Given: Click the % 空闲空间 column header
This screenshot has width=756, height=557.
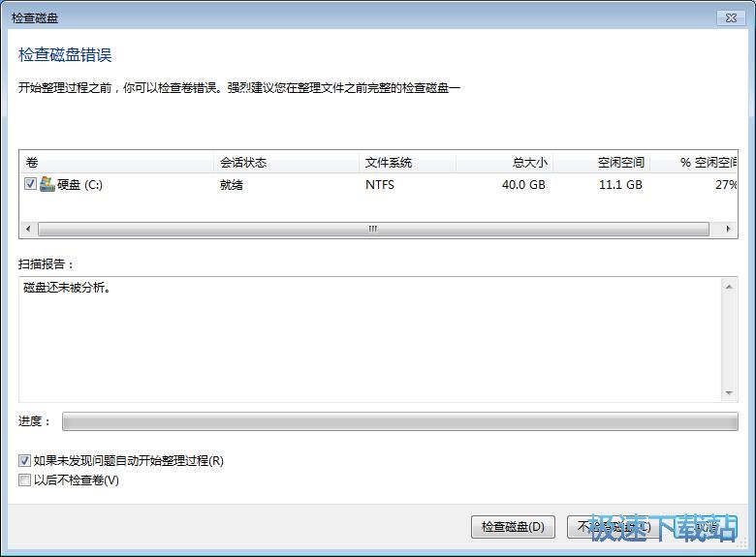Looking at the screenshot, I should [x=693, y=163].
